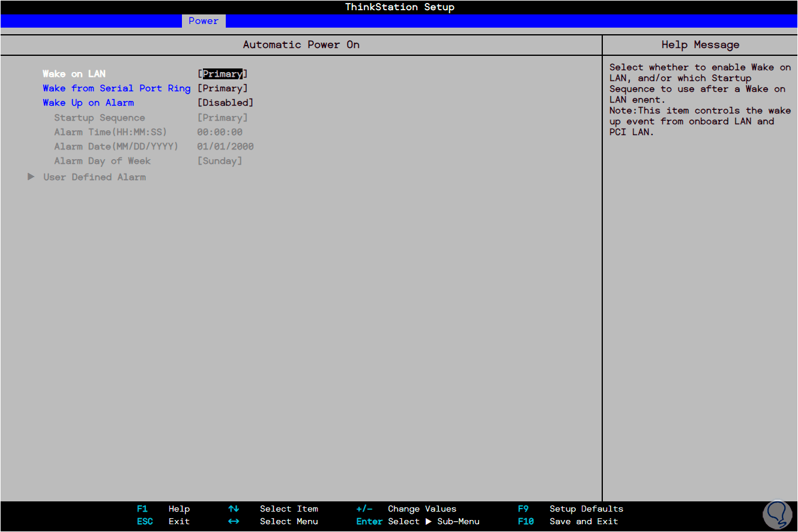This screenshot has width=798, height=532.
Task: Click the Alarm Day of Week label
Action: [x=103, y=161]
